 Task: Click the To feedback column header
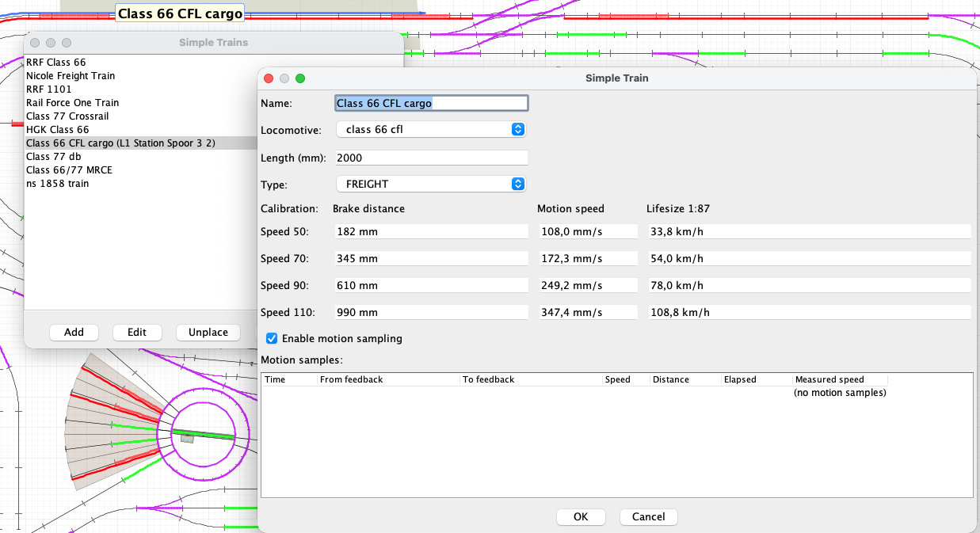pos(531,379)
